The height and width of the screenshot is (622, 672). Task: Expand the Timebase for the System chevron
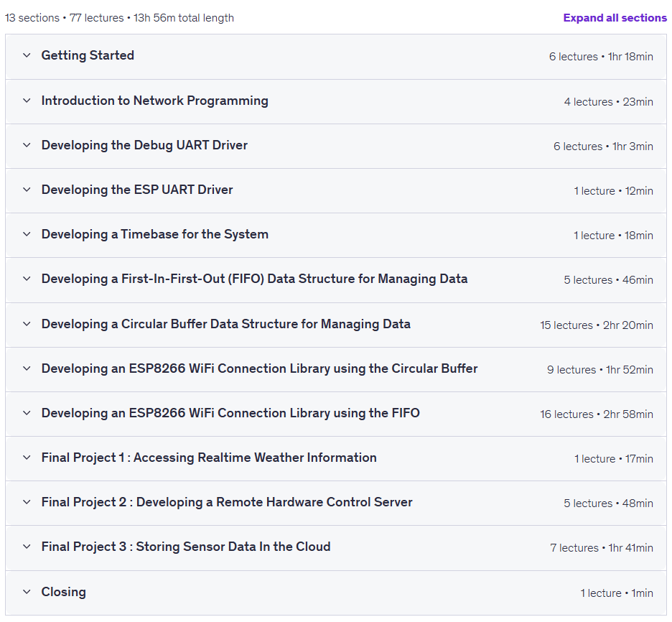(x=27, y=234)
